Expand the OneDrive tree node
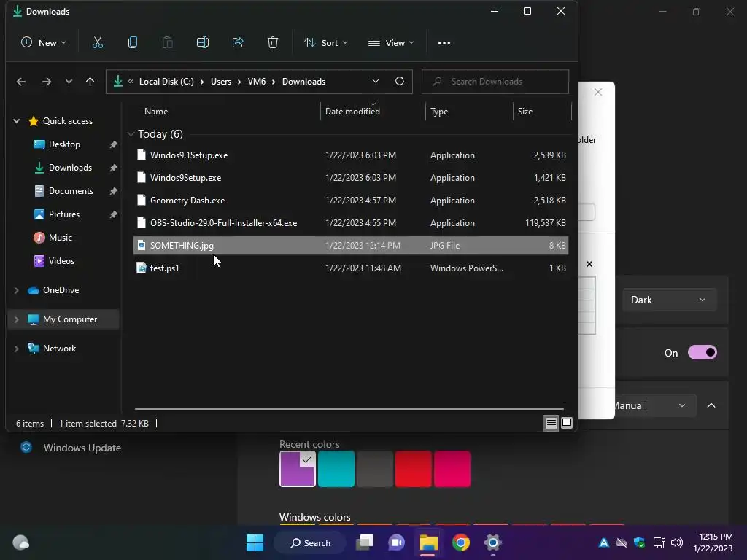The image size is (747, 560). point(17,290)
